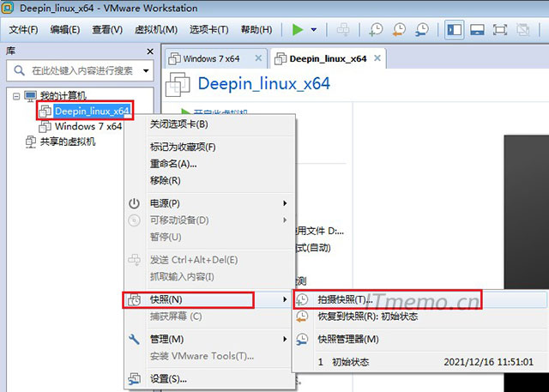Open the 文件(F) menu
This screenshot has height=392, width=549.
[23, 30]
